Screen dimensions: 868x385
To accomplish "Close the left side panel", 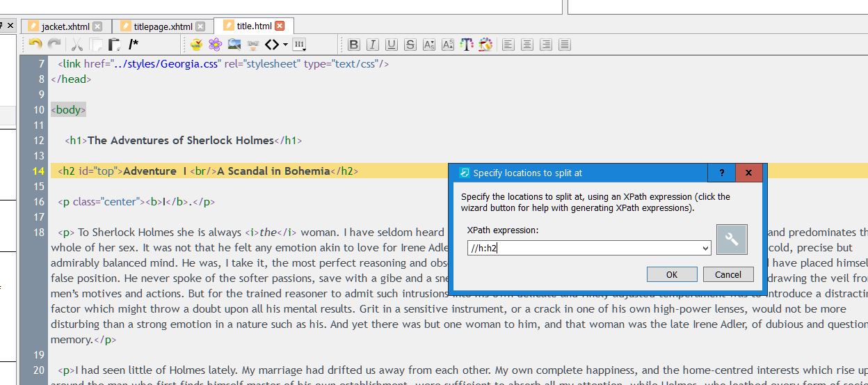I will click(10, 25).
